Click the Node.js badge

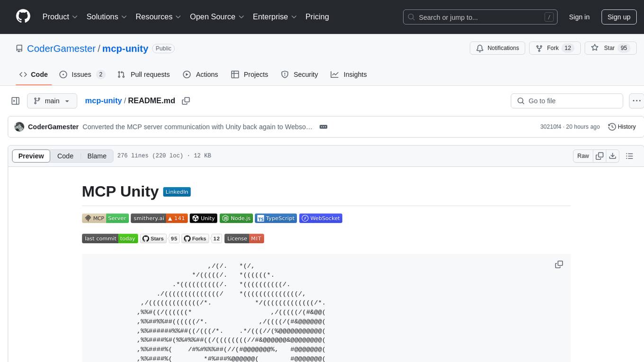[236, 218]
